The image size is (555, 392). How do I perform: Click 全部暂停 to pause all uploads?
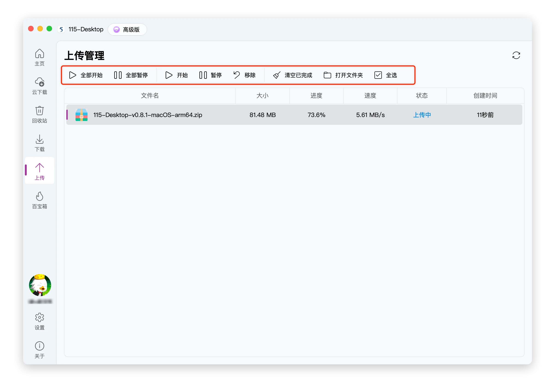[x=131, y=75]
